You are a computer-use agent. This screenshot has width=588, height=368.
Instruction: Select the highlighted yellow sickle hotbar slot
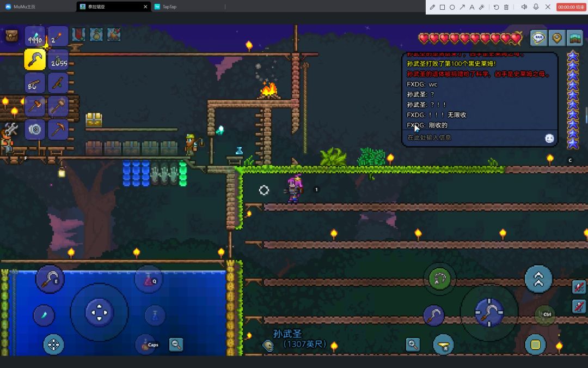pyautogui.click(x=35, y=59)
